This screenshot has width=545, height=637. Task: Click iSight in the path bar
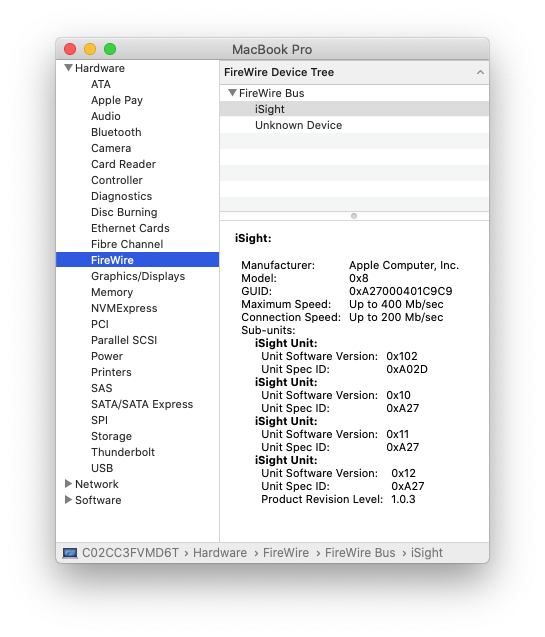point(426,553)
